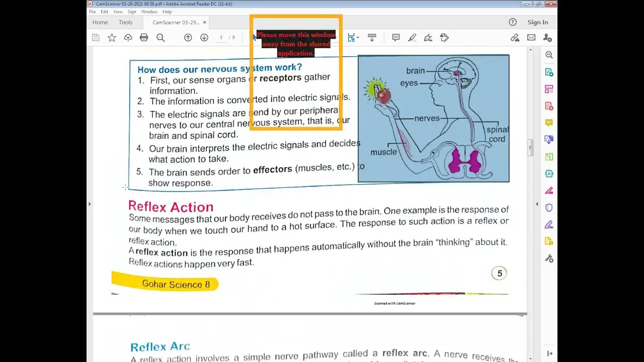Open fit page options dropdown

tap(353, 38)
